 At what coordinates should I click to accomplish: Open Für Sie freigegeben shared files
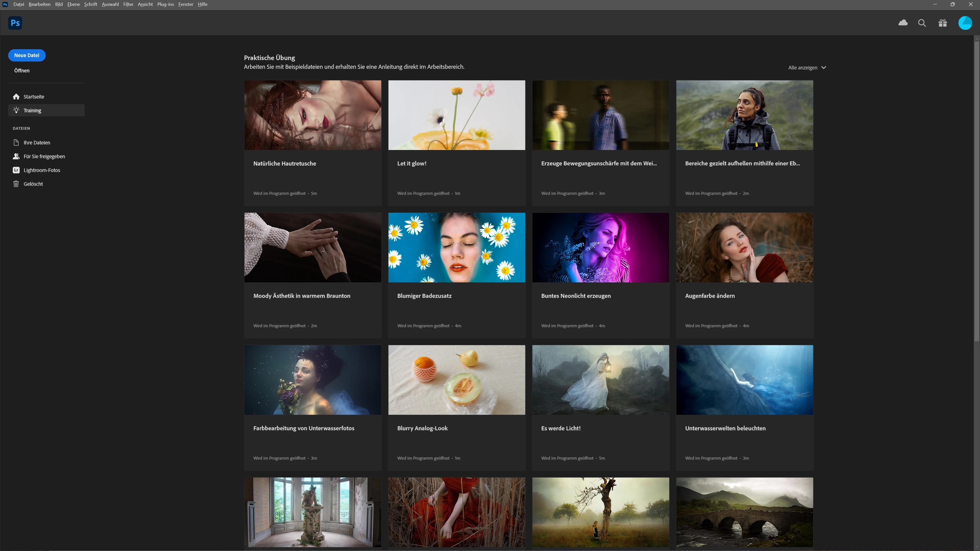point(44,156)
